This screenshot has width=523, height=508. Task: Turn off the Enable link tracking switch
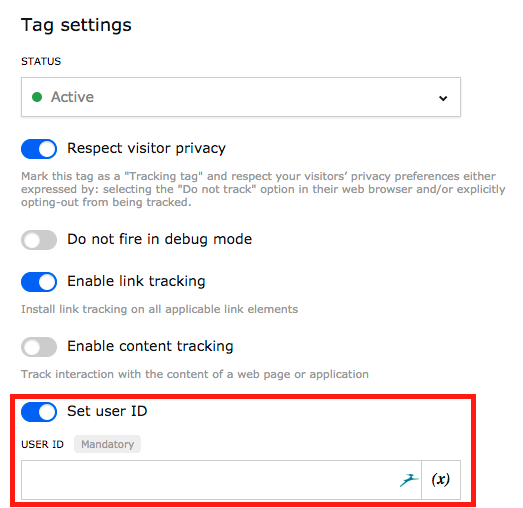[39, 282]
